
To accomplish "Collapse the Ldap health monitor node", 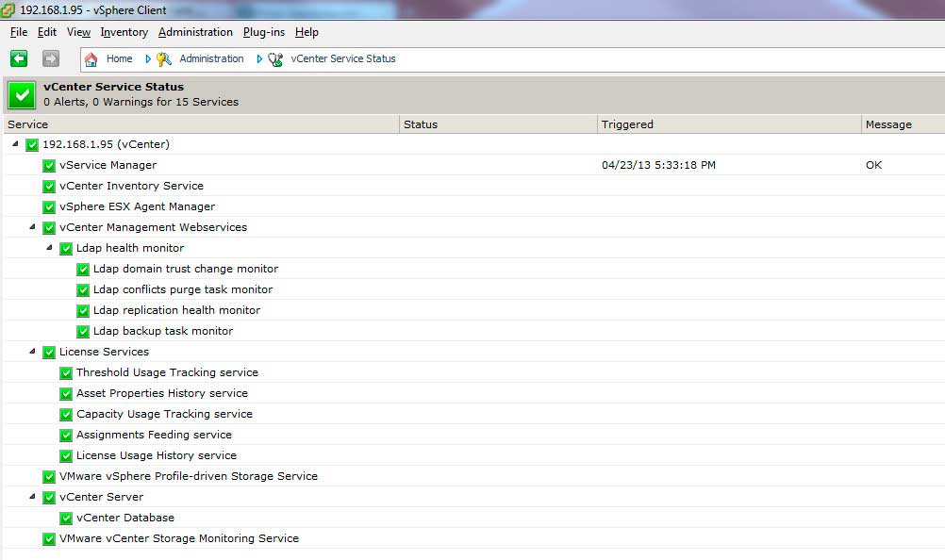I will pyautogui.click(x=49, y=248).
